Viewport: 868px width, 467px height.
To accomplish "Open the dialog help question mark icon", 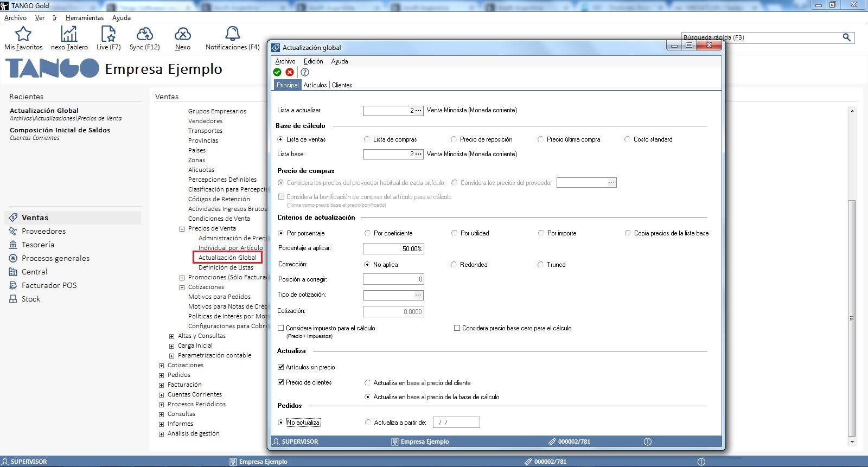I will (305, 72).
